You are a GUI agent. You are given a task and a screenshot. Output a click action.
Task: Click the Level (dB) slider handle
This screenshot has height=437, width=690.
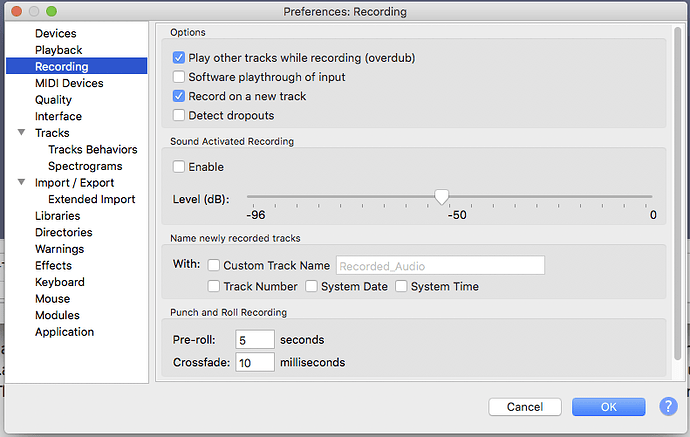(x=441, y=197)
